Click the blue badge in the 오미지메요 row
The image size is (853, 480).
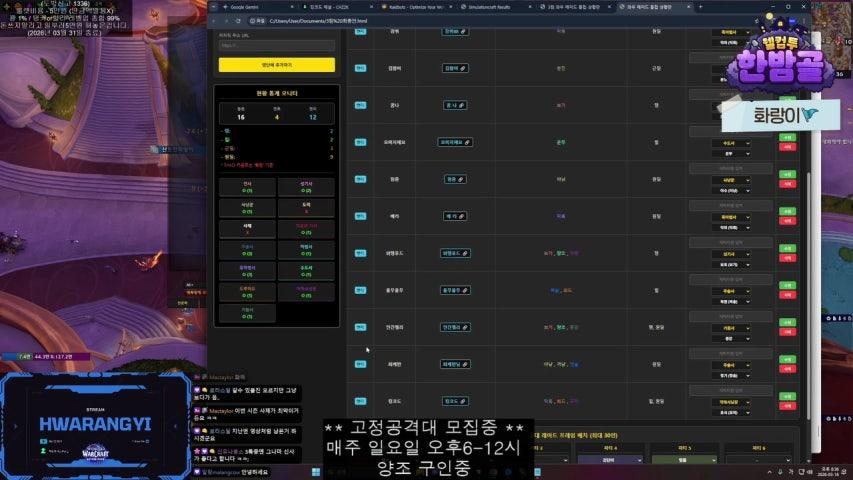pos(360,142)
